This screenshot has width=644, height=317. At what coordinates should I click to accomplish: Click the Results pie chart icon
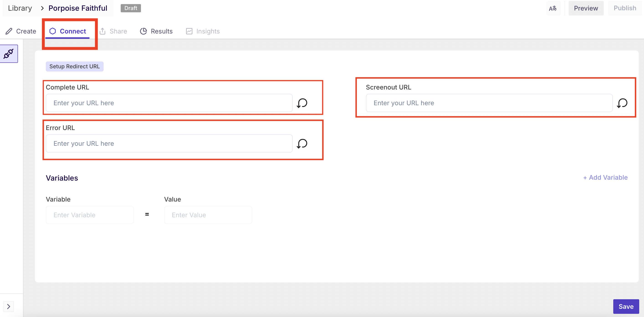pyautogui.click(x=143, y=31)
